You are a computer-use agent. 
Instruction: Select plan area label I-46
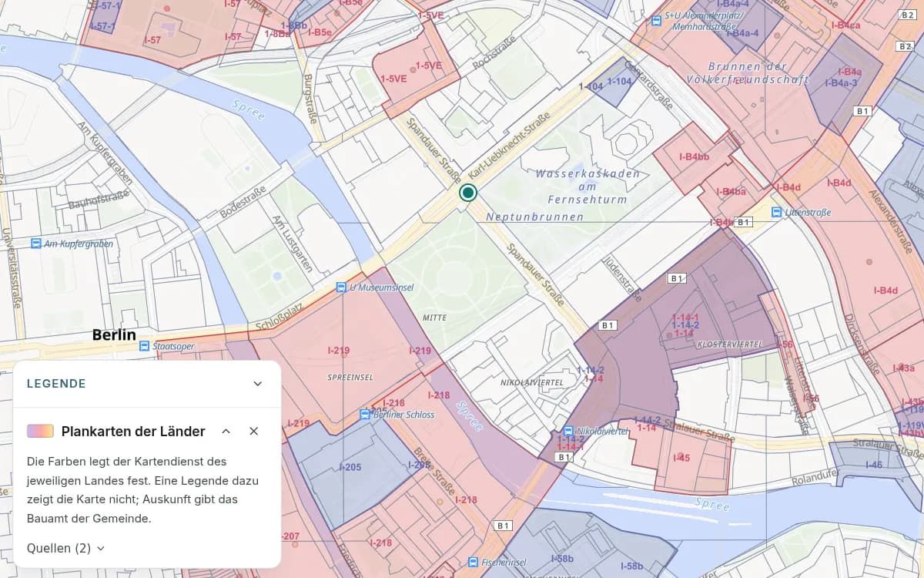tap(873, 465)
